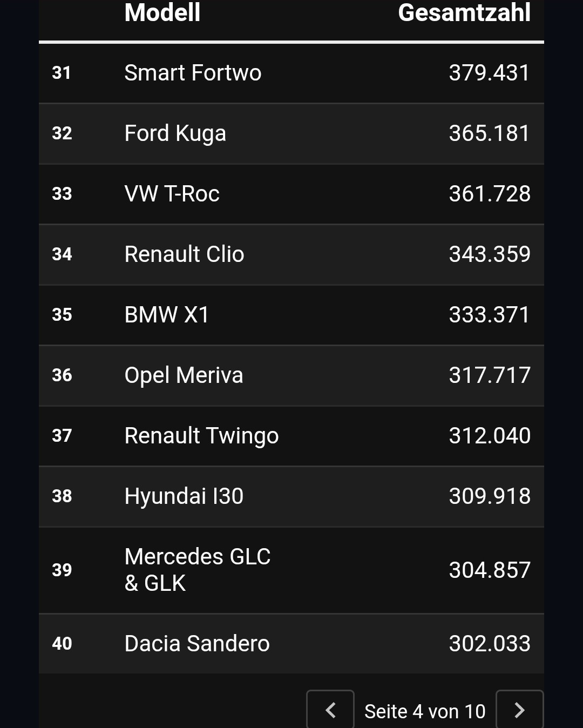The height and width of the screenshot is (728, 583).
Task: Select the Renault Clio row
Action: 291,254
